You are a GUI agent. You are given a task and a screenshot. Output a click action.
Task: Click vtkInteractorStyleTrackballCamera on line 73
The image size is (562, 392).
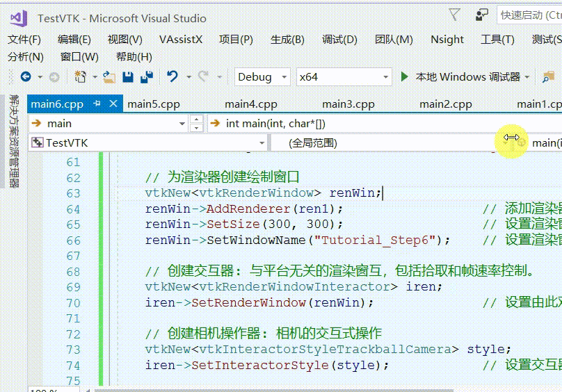325,349
